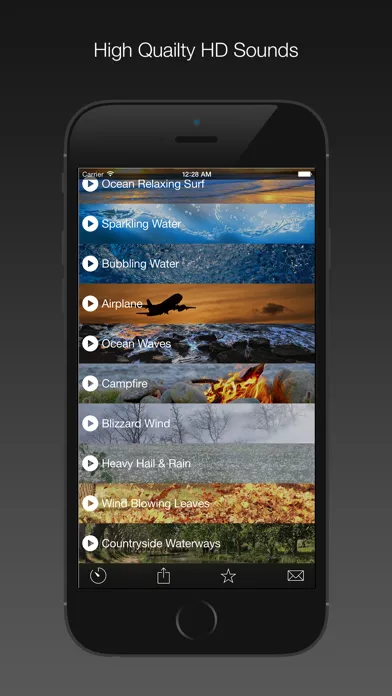392x696 pixels.
Task: Play the Blizzard Wind sound
Action: (90, 423)
